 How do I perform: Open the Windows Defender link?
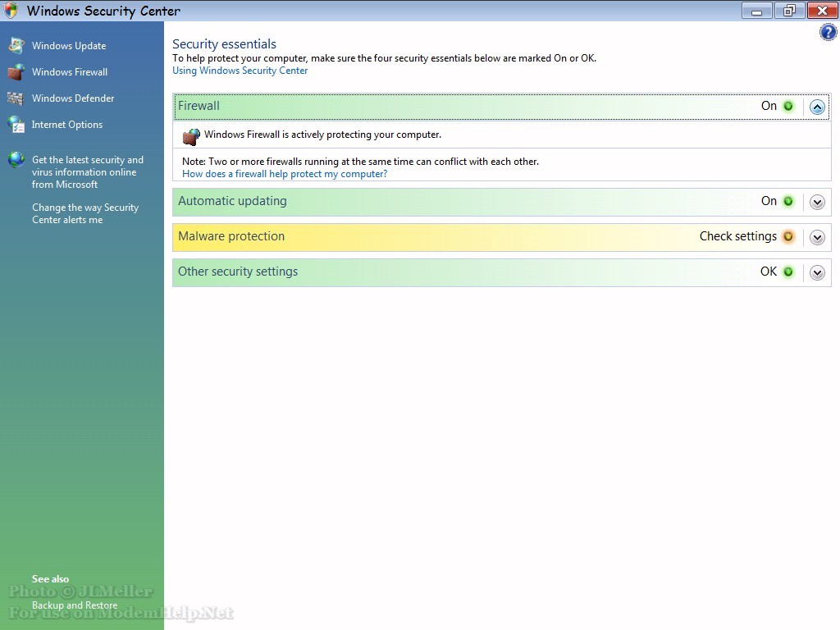(x=73, y=98)
